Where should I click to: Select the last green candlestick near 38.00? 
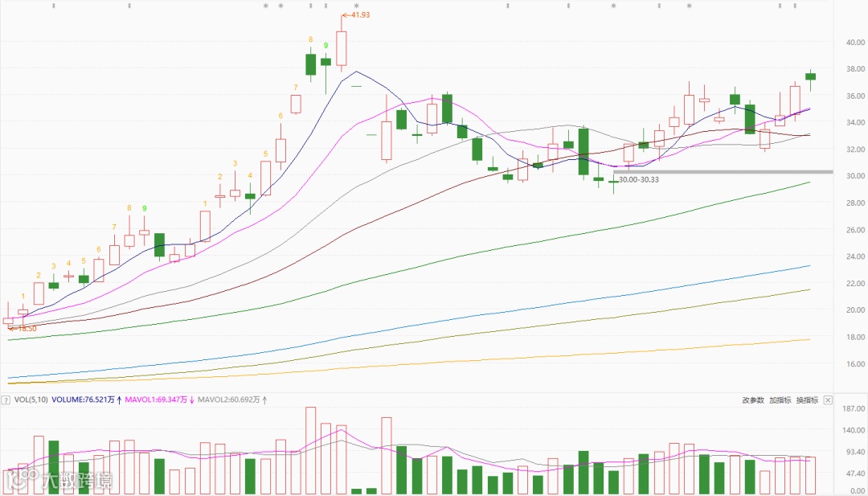[810, 77]
